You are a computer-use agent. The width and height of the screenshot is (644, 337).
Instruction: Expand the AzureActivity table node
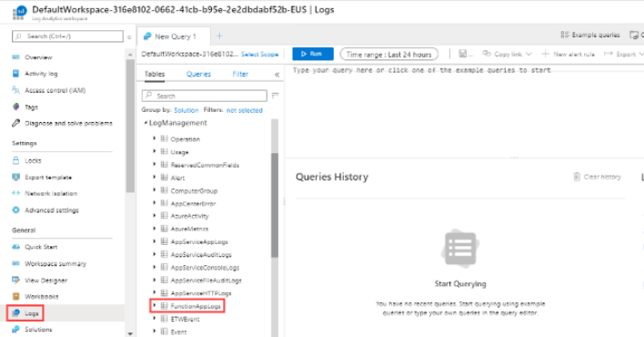pyautogui.click(x=155, y=216)
